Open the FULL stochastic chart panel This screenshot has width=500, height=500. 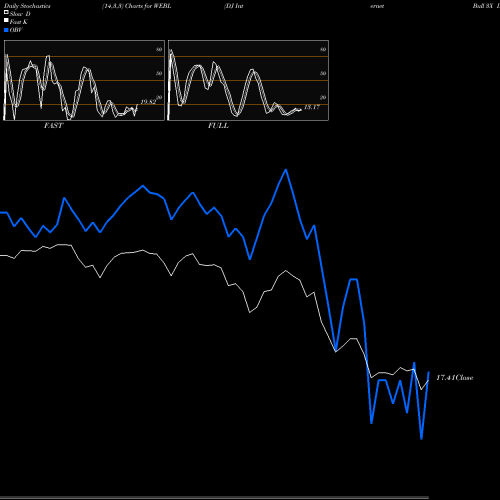[x=248, y=80]
